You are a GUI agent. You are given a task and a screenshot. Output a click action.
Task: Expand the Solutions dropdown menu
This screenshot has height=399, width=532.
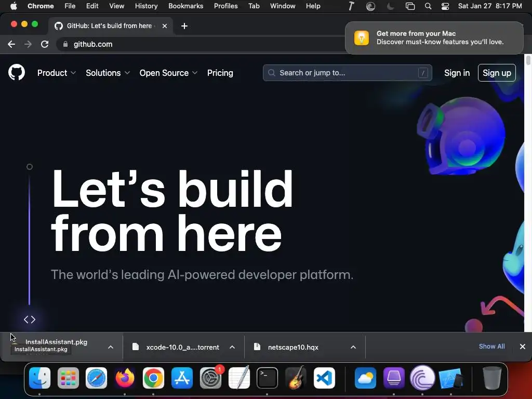(108, 73)
